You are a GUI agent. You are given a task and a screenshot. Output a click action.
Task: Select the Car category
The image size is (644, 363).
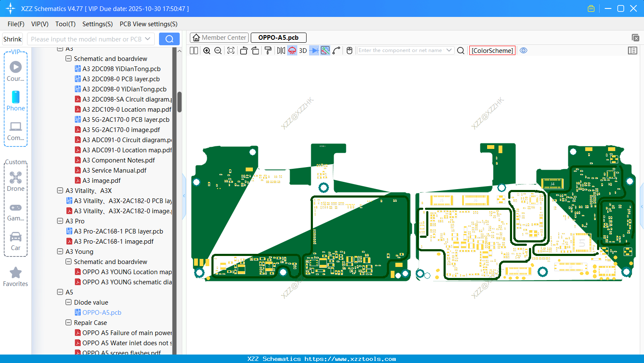[x=16, y=241]
